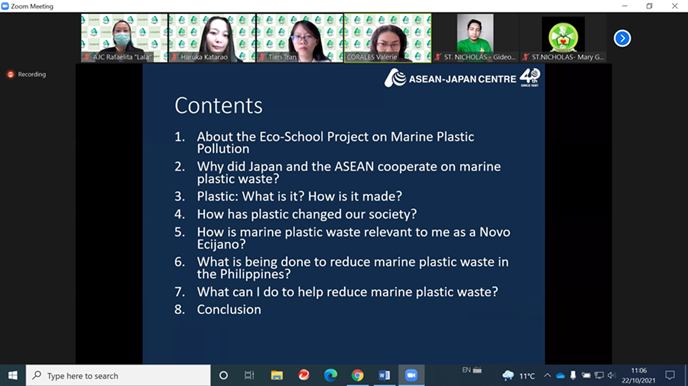
Task: Show next participants with the blue arrow
Action: point(622,39)
